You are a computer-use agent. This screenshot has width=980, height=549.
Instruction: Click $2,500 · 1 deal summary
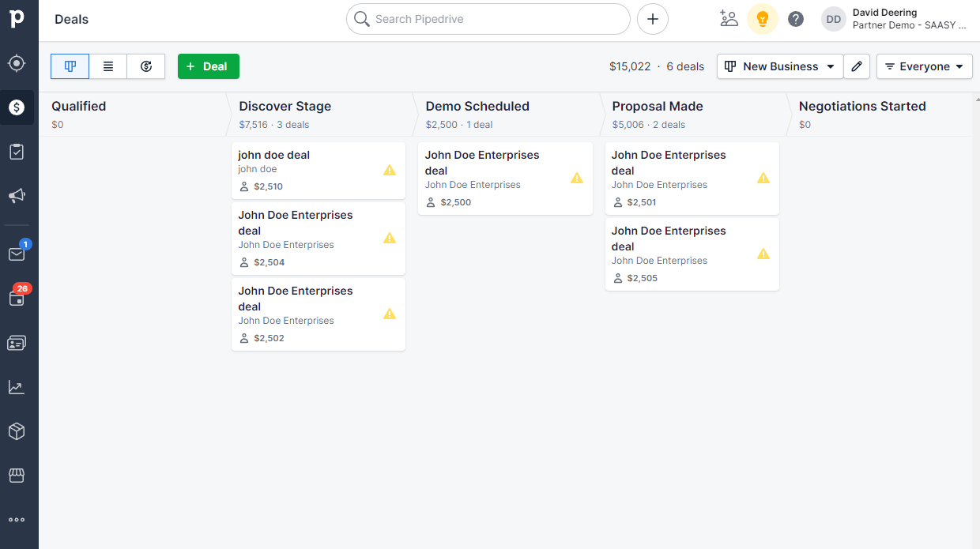459,125
